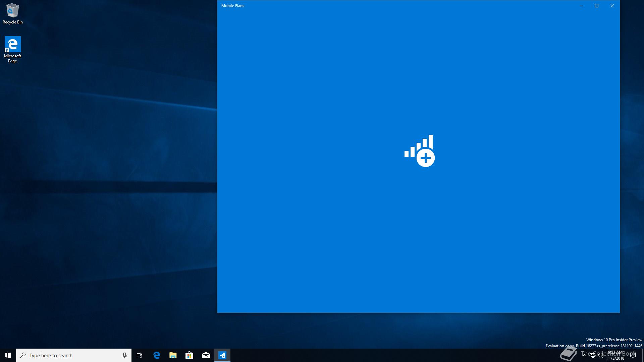Open the Mail app from the taskbar
The image size is (644, 362).
pos(206,355)
